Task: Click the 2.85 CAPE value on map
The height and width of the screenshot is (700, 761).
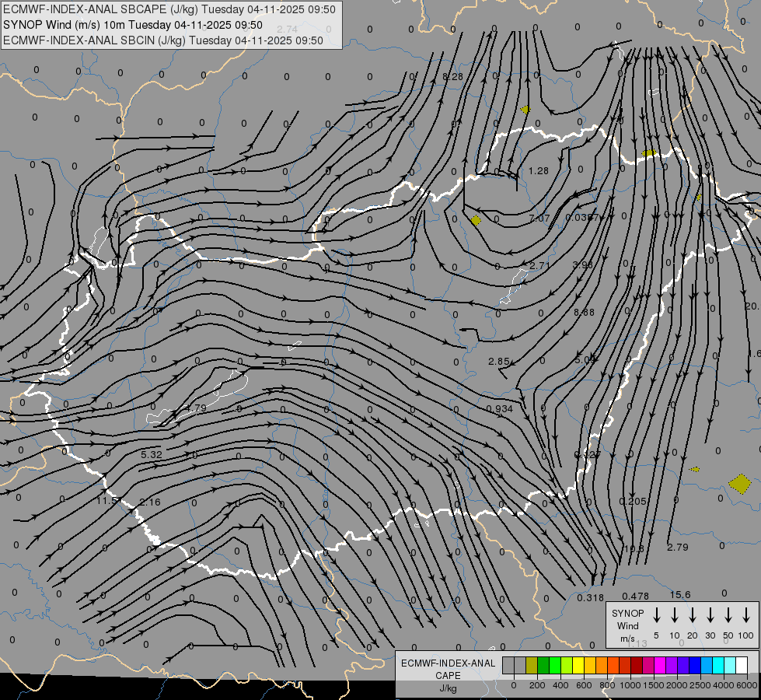Action: [499, 362]
